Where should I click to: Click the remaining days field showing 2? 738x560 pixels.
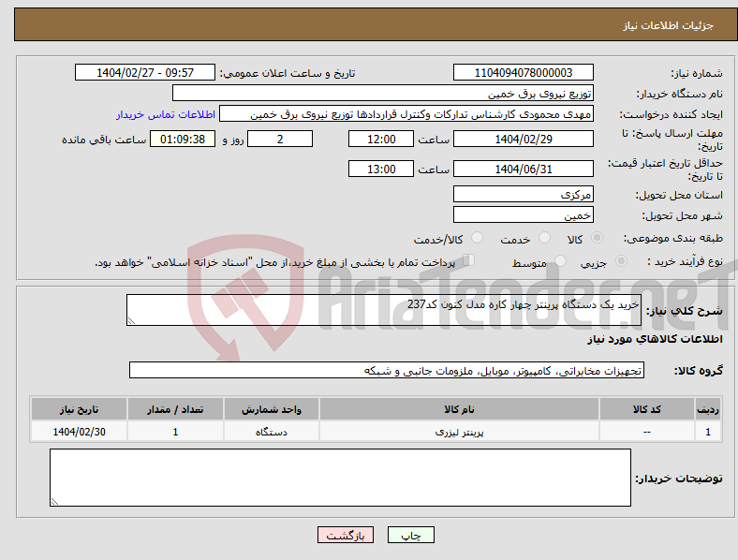tap(280, 139)
